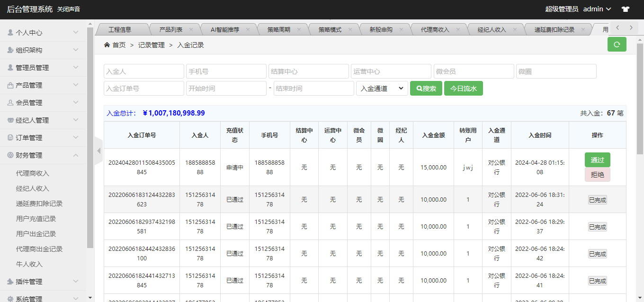
Task: Switch to the AI智能推荐 tab
Action: pos(225,29)
